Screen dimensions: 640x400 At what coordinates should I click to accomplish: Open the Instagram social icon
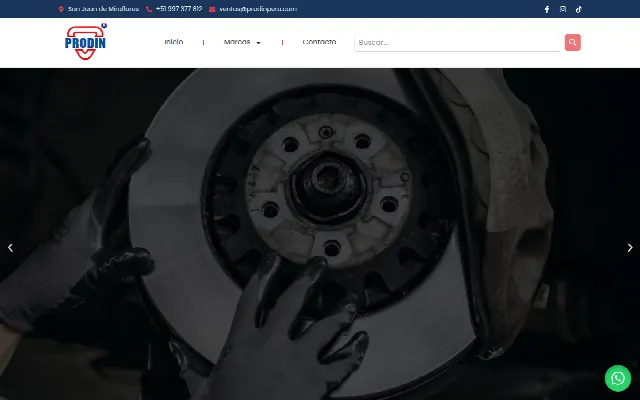(x=563, y=9)
